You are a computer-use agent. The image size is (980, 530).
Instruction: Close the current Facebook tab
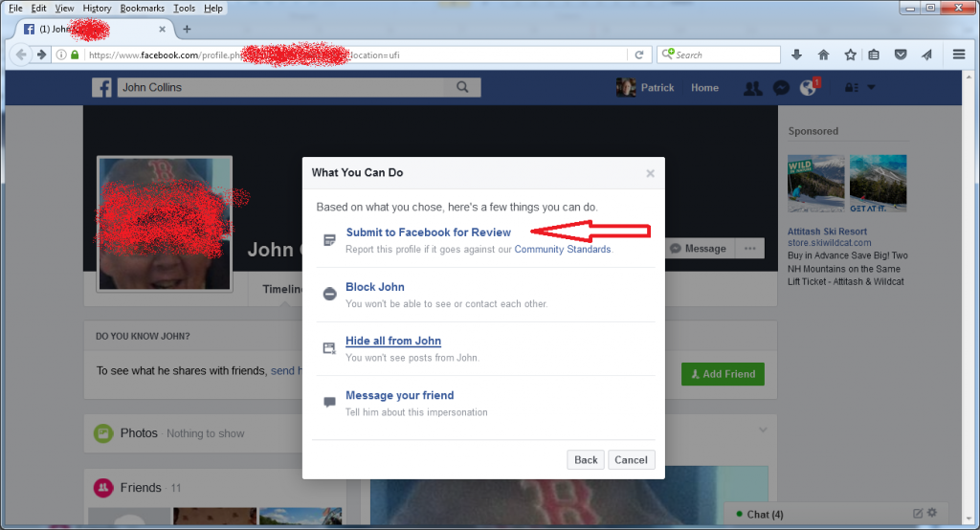coord(162,29)
